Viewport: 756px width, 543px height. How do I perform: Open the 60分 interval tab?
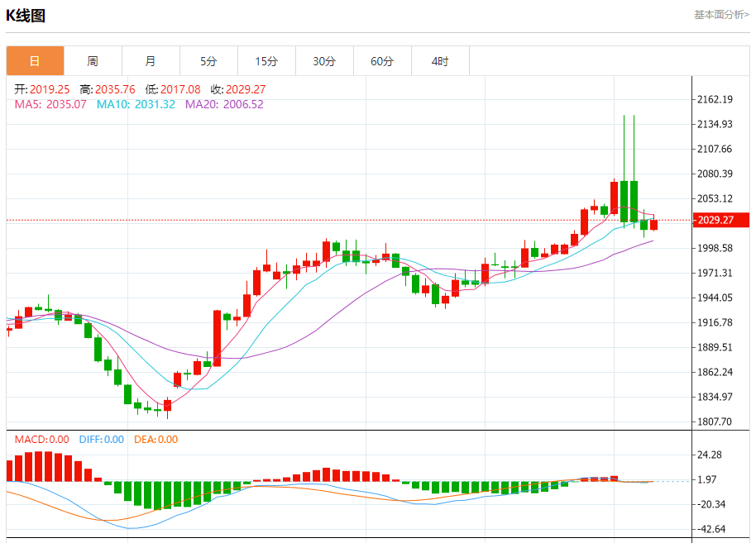point(382,61)
